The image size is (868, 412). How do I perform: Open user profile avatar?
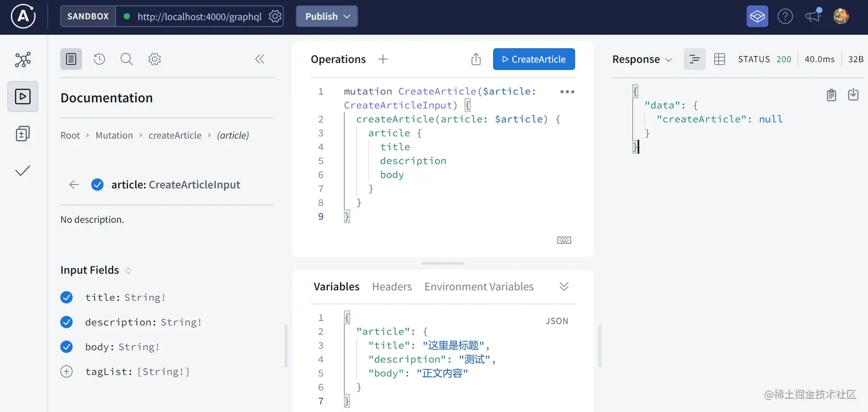click(x=841, y=16)
